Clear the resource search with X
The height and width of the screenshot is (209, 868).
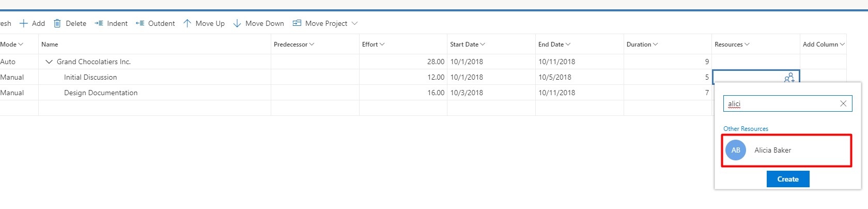point(843,103)
